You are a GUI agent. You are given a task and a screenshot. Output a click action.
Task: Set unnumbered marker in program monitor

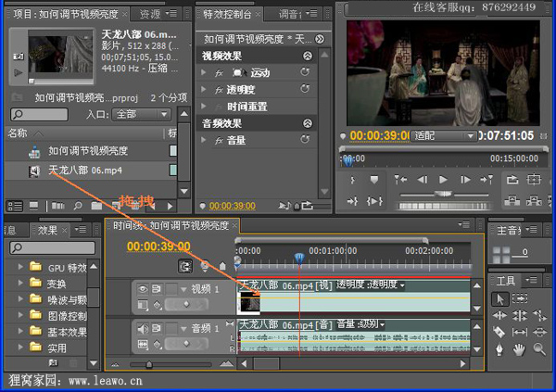tap(374, 180)
